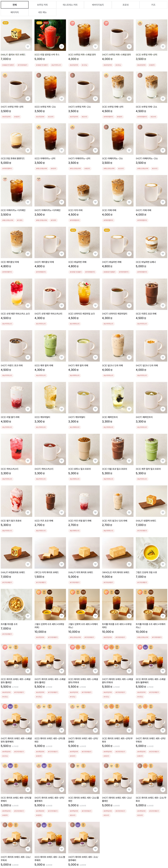
Task: Toggle wishlist heart for (ICE) 리얼 딸기 라떼
Action: [x=28, y=409]
